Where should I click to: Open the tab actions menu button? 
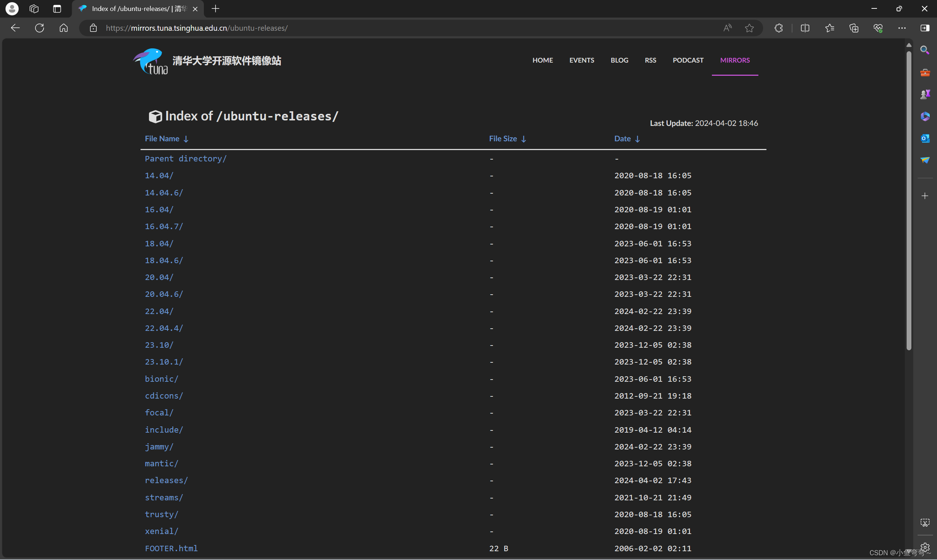point(57,9)
